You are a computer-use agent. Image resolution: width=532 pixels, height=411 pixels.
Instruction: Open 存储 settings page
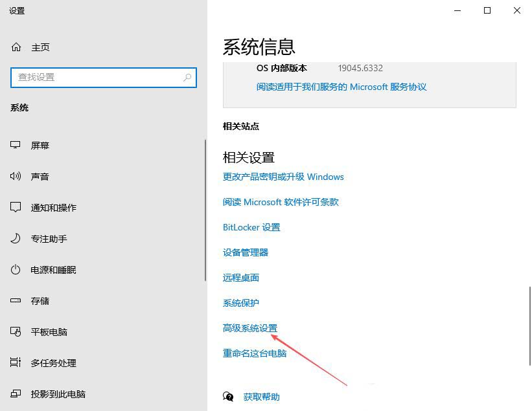(x=40, y=300)
